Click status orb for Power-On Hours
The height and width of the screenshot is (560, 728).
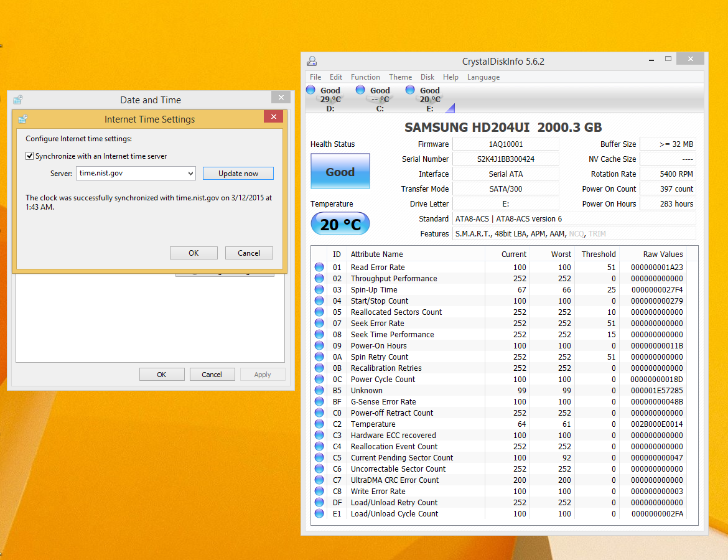319,345
